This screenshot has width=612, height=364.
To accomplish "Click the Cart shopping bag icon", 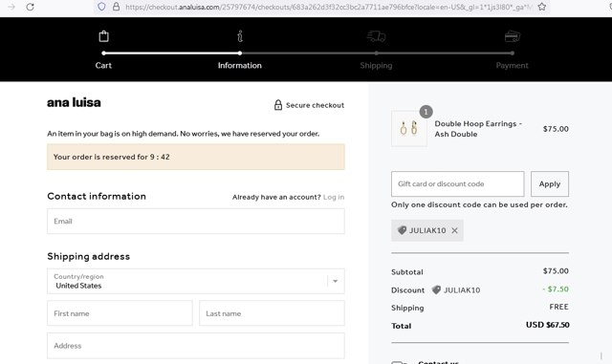I will tap(103, 36).
